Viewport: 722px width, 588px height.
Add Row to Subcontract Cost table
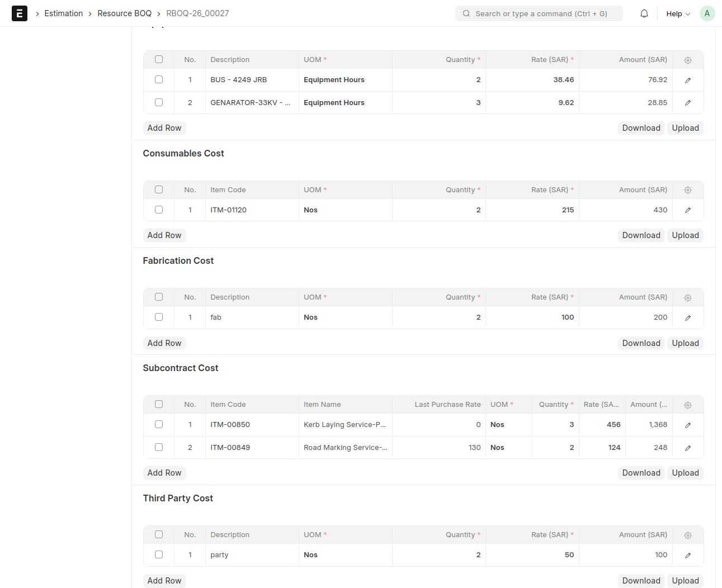point(164,473)
